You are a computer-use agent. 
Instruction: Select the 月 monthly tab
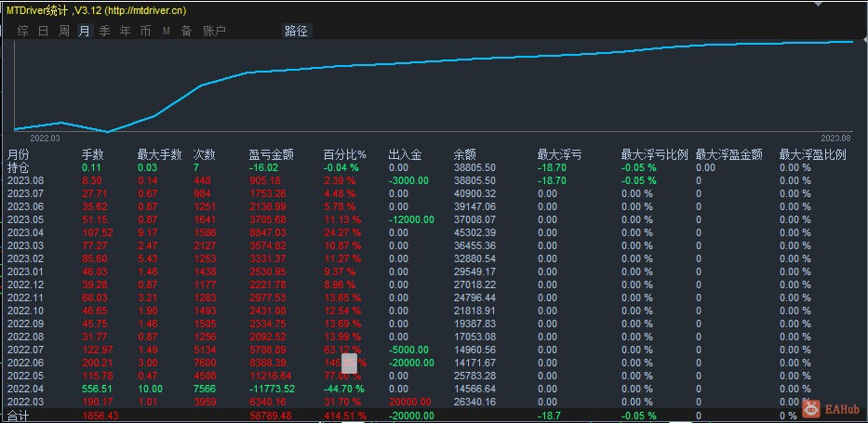click(x=84, y=31)
